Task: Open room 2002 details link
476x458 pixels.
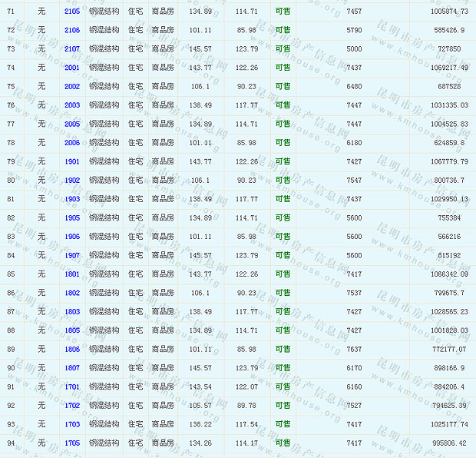Action: pos(71,87)
